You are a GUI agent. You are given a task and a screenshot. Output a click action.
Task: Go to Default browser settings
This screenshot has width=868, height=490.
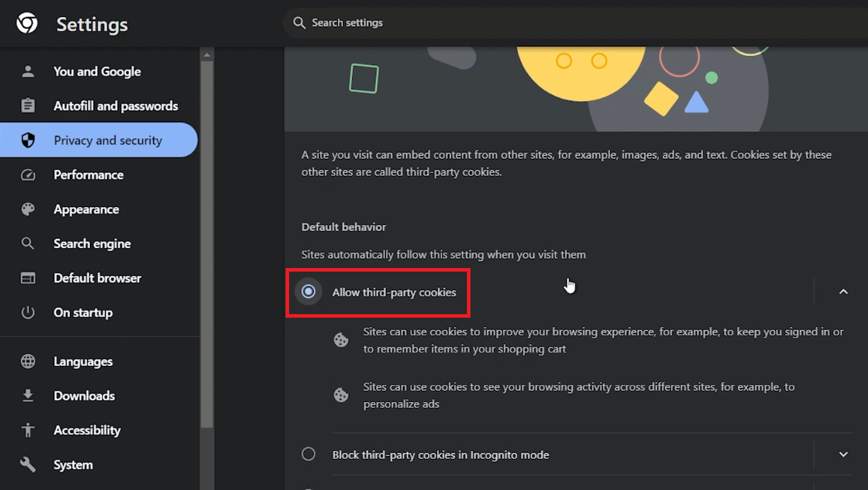(x=97, y=278)
